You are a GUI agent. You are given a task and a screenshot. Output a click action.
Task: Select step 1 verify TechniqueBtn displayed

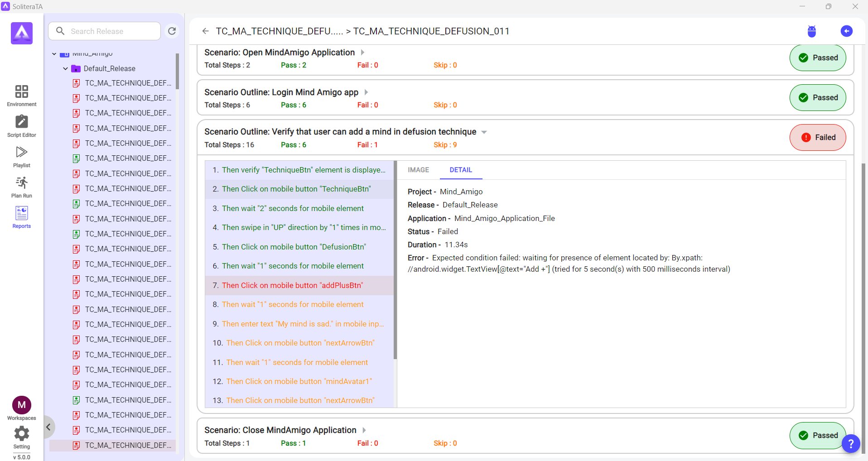pyautogui.click(x=299, y=170)
